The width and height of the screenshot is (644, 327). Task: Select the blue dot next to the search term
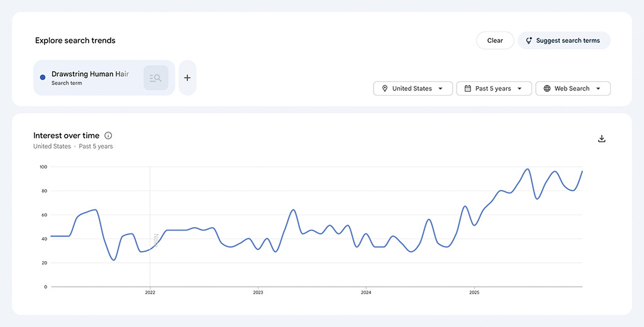pos(43,77)
